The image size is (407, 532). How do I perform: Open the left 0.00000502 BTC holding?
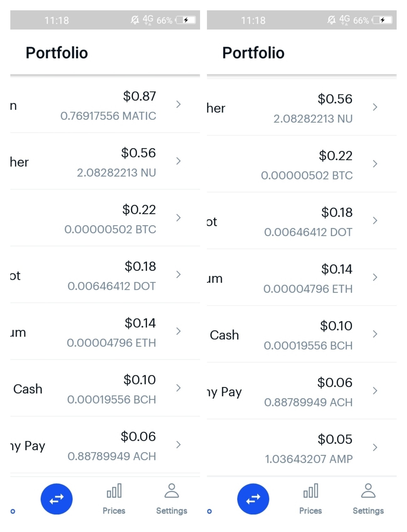[x=105, y=218]
